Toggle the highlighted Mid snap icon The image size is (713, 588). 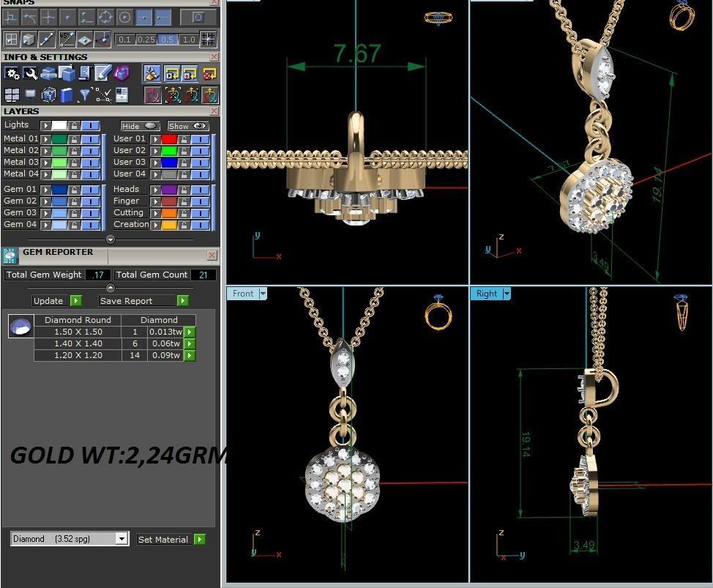tap(143, 18)
